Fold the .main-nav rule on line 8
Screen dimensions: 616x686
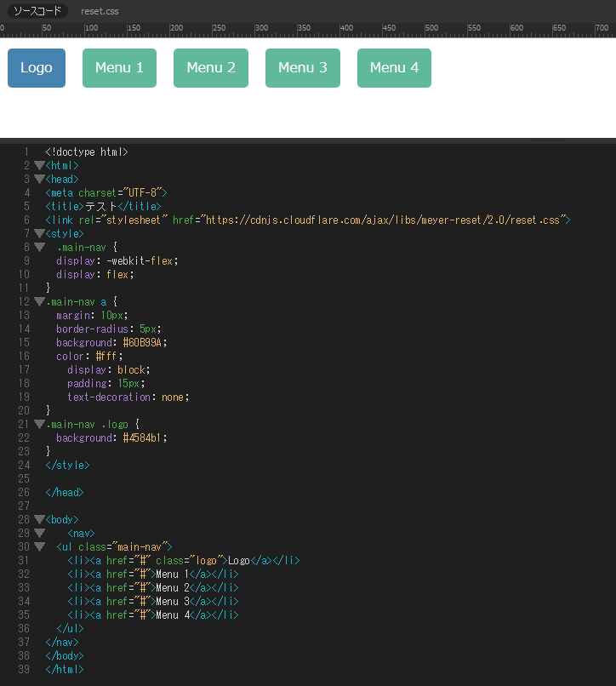coord(39,247)
